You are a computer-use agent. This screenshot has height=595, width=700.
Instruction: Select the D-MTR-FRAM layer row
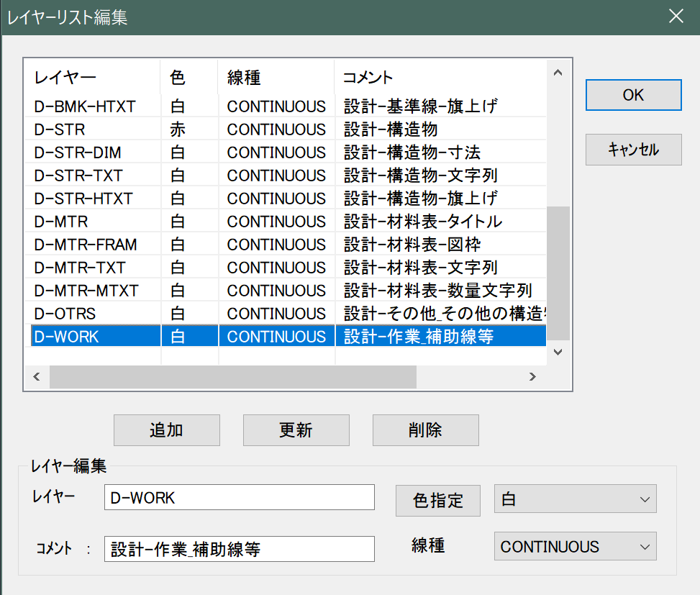(x=286, y=245)
